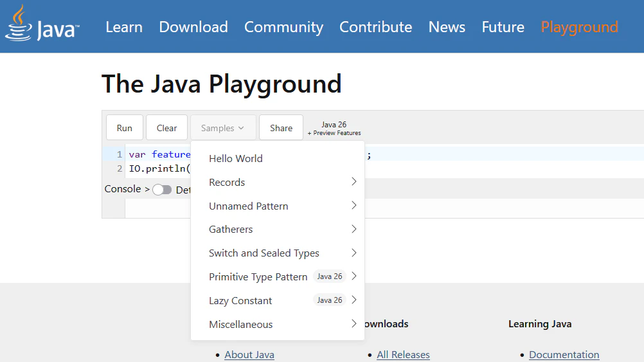Collapse the Samples dropdown

click(x=223, y=128)
